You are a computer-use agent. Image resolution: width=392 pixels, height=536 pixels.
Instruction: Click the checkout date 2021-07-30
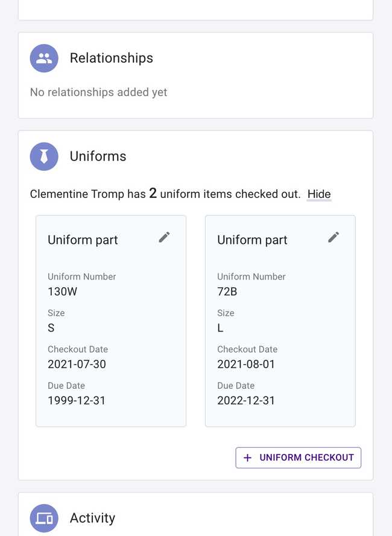(x=77, y=364)
